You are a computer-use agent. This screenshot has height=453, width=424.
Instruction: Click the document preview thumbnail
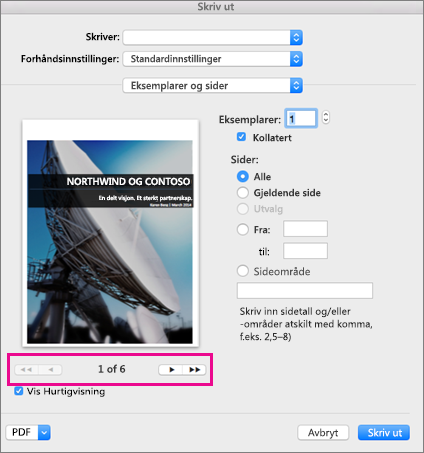[110, 233]
